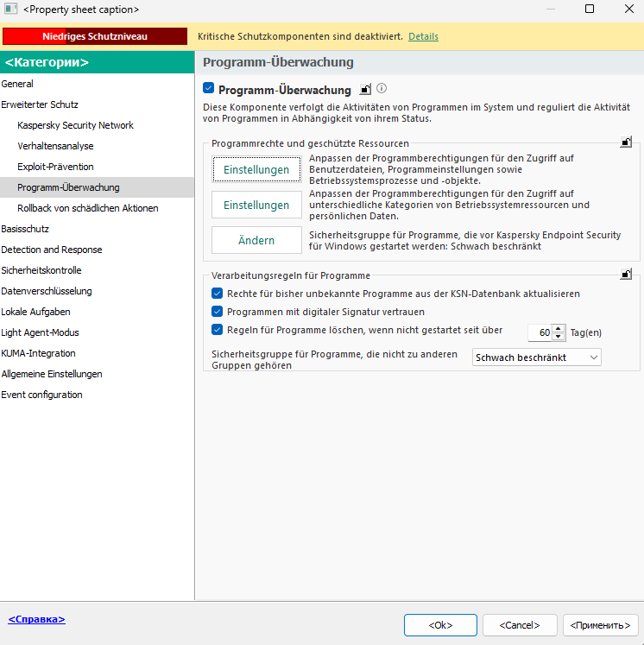
Task: Open the Schwach beschränkt security group dropdown
Action: point(537,357)
